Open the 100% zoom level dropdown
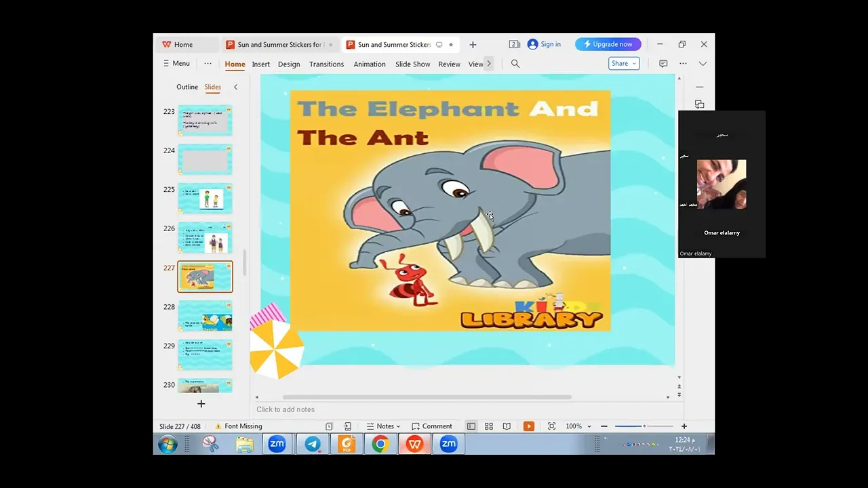Viewport: 868px width, 488px height. [x=578, y=426]
